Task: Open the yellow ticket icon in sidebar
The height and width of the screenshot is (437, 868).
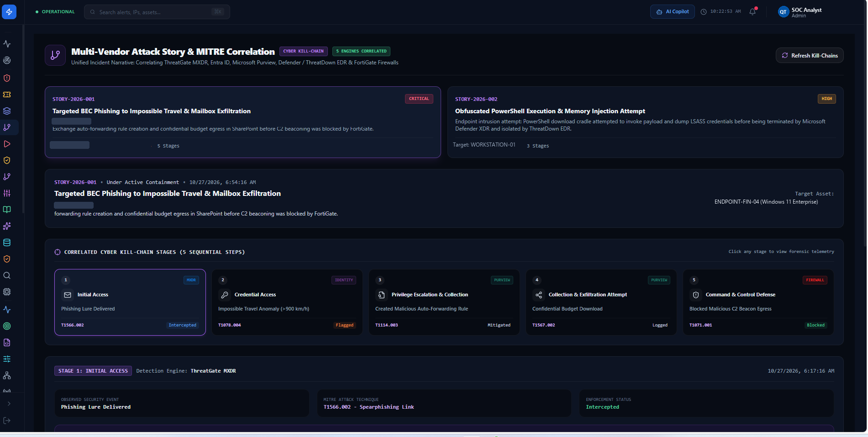Action: click(7, 95)
